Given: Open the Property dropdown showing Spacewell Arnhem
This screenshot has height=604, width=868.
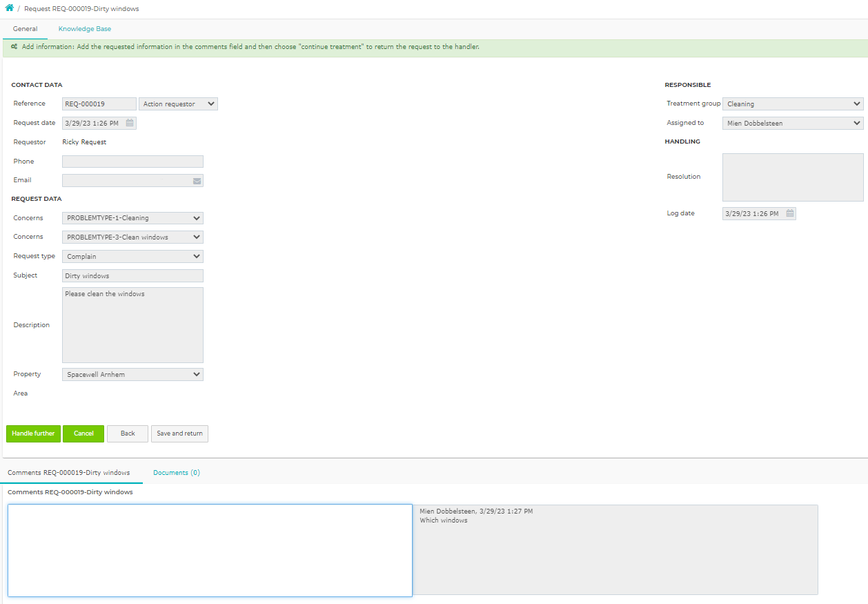Looking at the screenshot, I should pos(132,375).
